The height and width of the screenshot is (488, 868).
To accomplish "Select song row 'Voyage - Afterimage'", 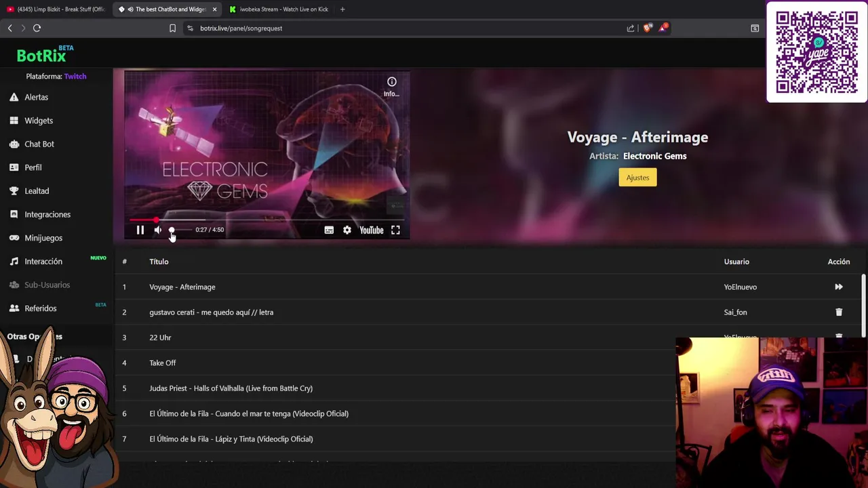I will 488,287.
